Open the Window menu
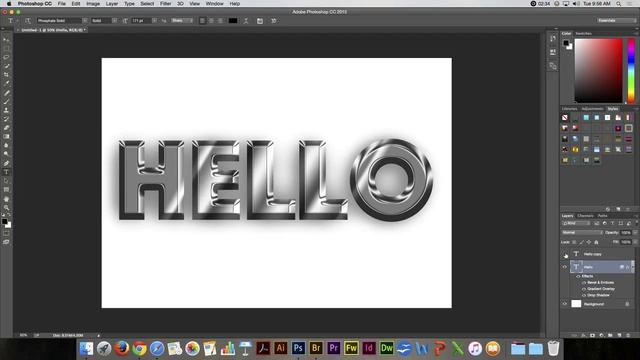640x360 pixels. tap(214, 4)
